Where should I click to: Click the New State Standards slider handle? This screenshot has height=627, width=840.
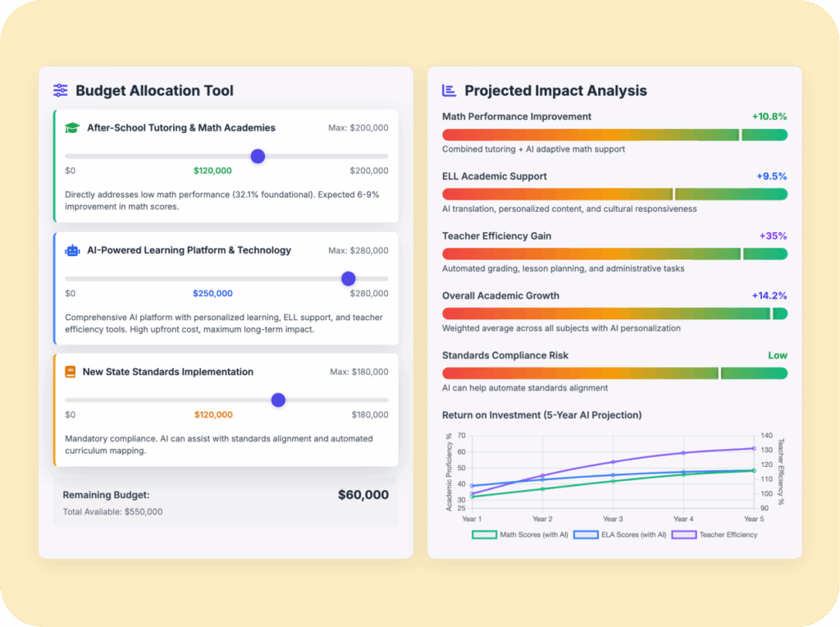point(278,400)
